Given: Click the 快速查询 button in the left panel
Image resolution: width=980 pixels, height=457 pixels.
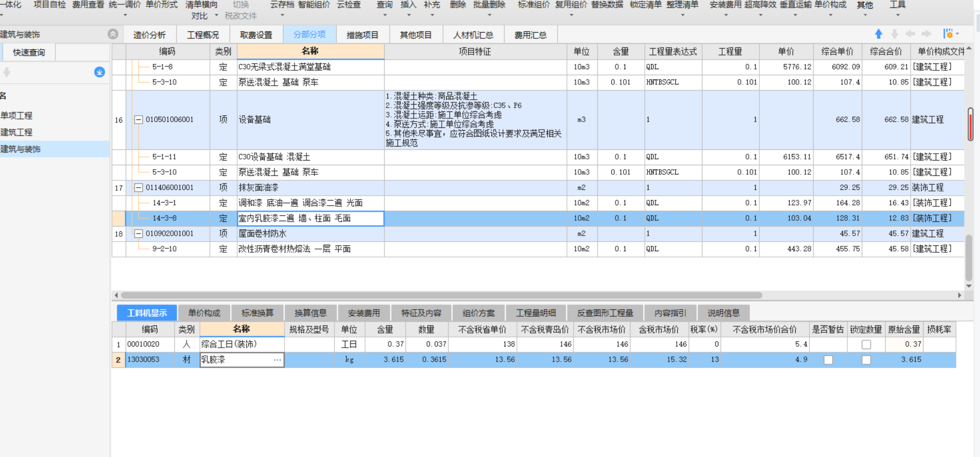Looking at the screenshot, I should point(29,52).
